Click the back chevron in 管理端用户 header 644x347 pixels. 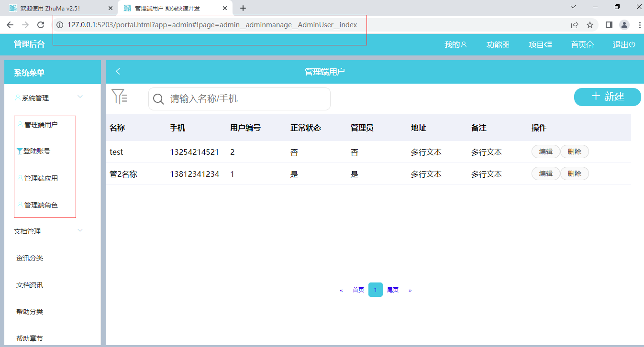point(118,71)
